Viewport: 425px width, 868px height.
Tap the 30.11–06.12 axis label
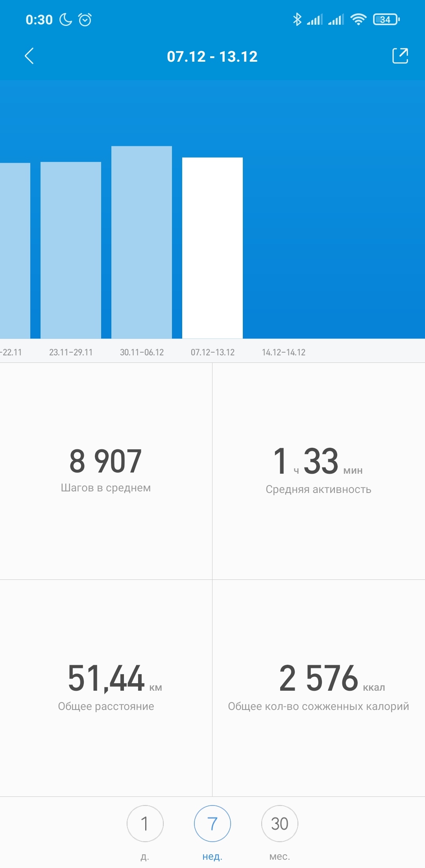142,352
